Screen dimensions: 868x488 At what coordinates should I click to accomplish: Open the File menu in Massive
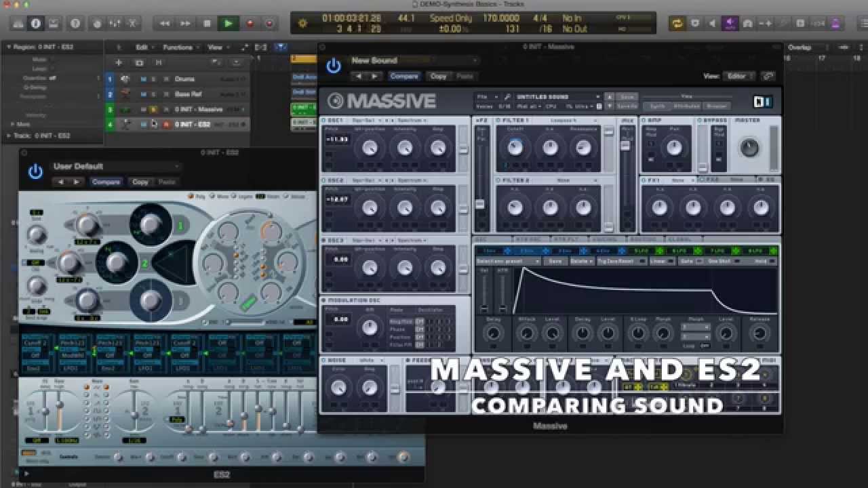[x=486, y=96]
